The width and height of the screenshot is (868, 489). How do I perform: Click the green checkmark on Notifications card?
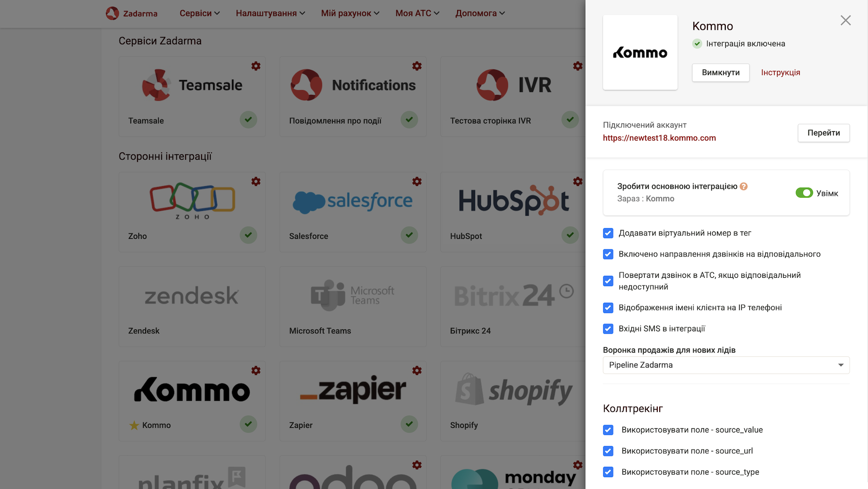coord(409,120)
